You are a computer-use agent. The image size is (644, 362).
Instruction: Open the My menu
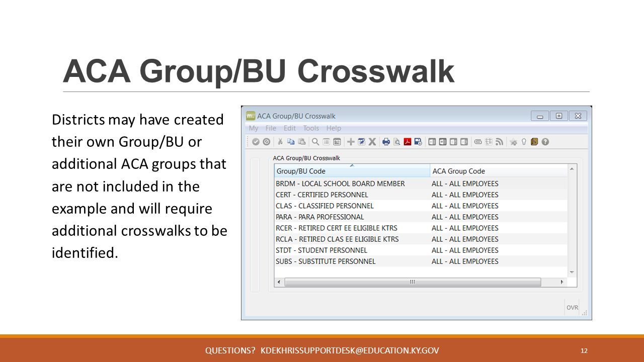pos(254,128)
